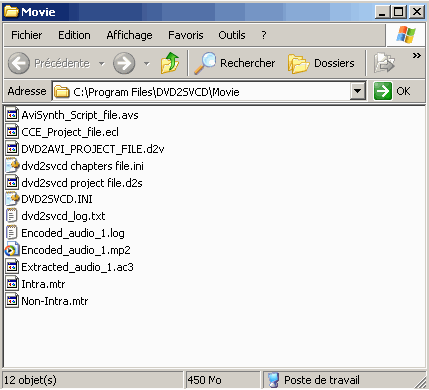
Task: Select the dvd2svcd project file.d2s icon
Action: [12, 182]
